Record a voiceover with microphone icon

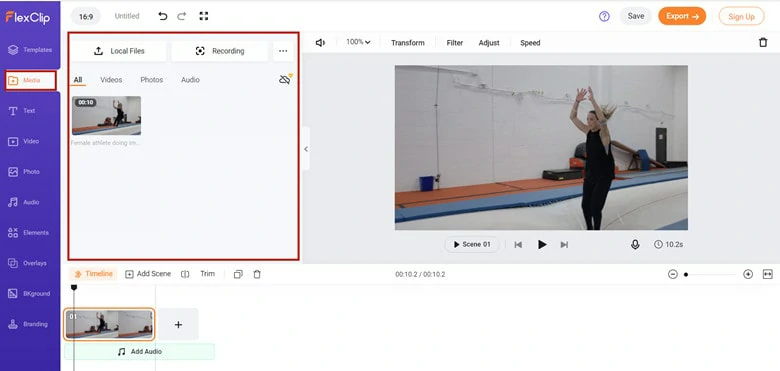click(x=635, y=245)
